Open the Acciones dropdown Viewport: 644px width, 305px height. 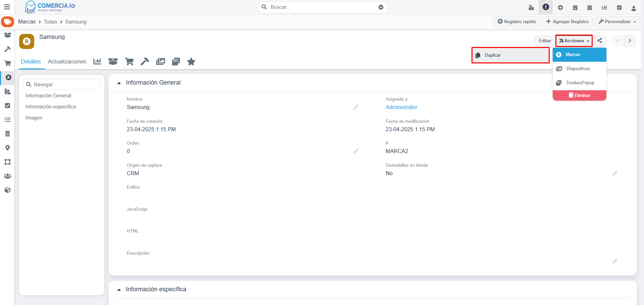[x=574, y=41]
